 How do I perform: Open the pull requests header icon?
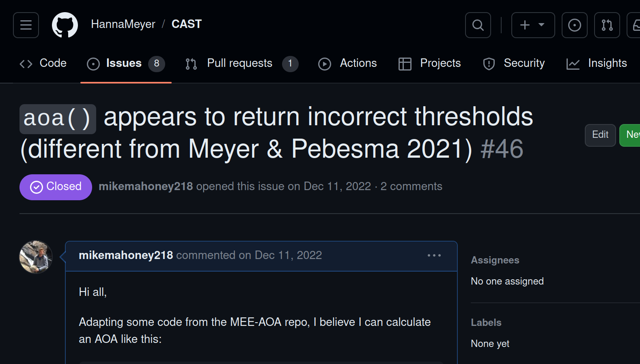(607, 25)
